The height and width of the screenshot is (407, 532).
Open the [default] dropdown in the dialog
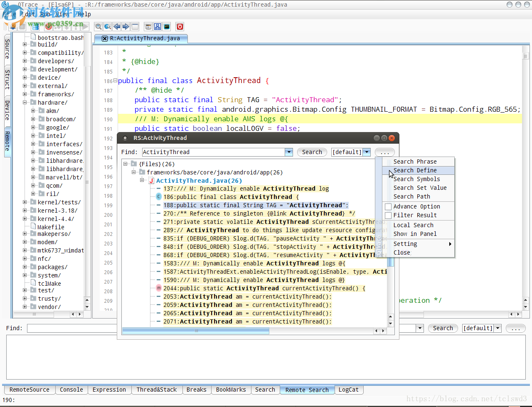point(367,152)
